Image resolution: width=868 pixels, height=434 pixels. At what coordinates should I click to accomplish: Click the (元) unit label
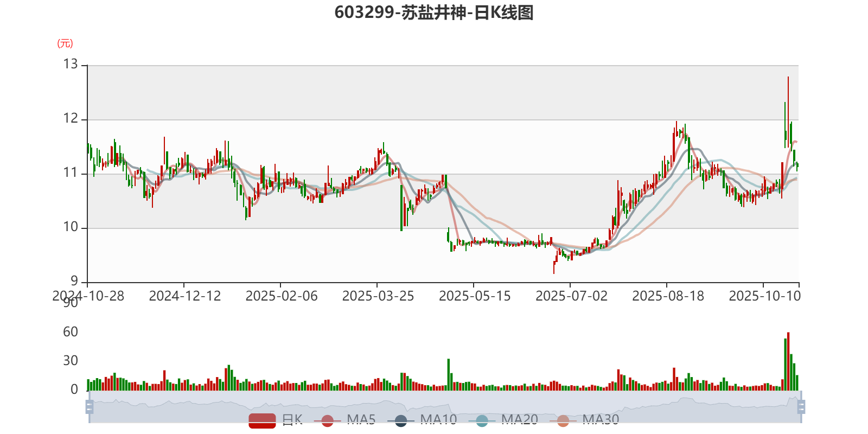(65, 43)
